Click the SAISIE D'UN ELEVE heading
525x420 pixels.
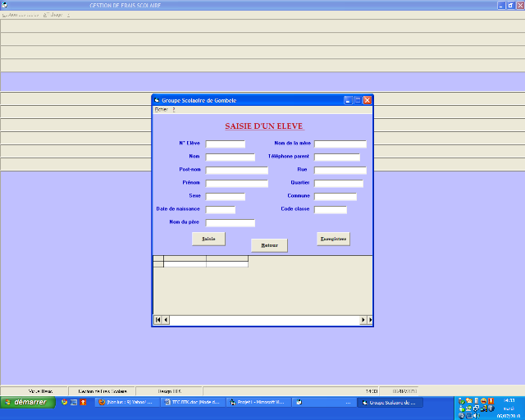click(264, 126)
